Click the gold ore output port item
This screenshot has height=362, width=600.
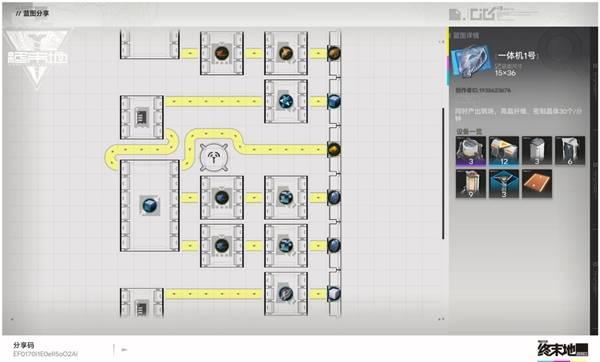(x=334, y=149)
